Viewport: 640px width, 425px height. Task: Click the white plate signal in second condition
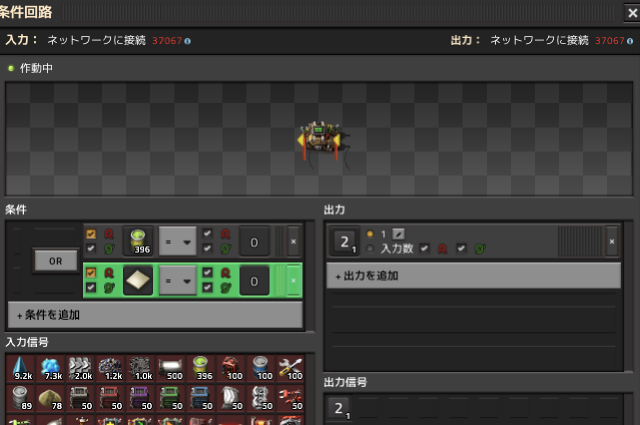point(138,281)
